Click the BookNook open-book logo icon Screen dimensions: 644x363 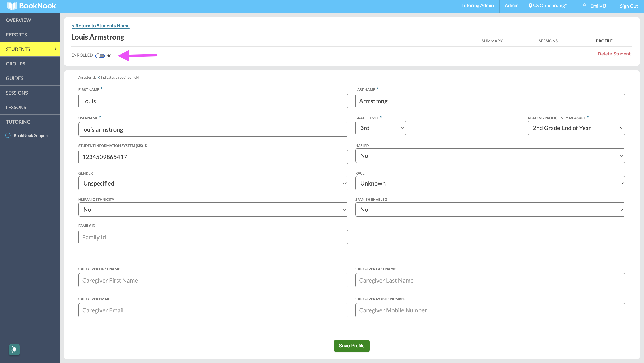[x=12, y=6]
